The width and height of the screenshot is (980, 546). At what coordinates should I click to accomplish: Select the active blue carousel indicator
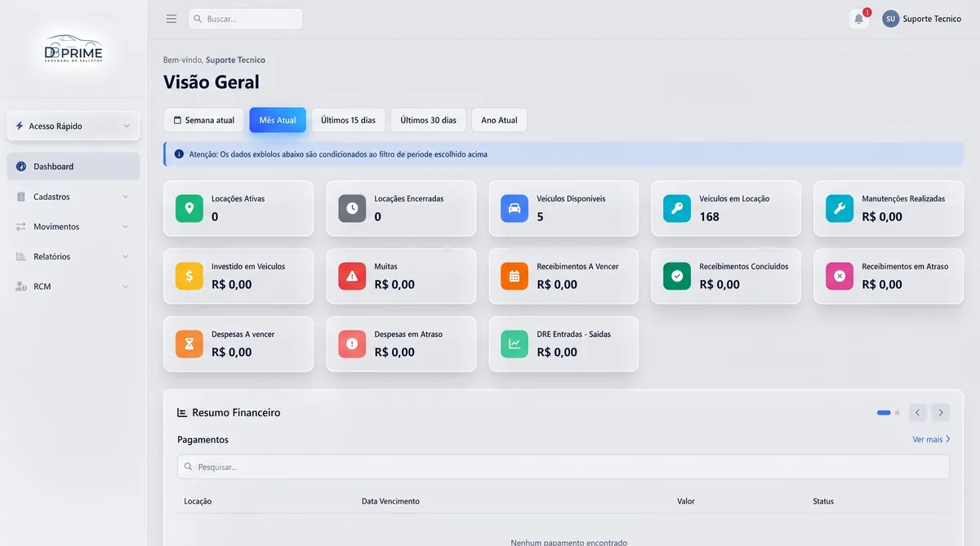(x=884, y=413)
